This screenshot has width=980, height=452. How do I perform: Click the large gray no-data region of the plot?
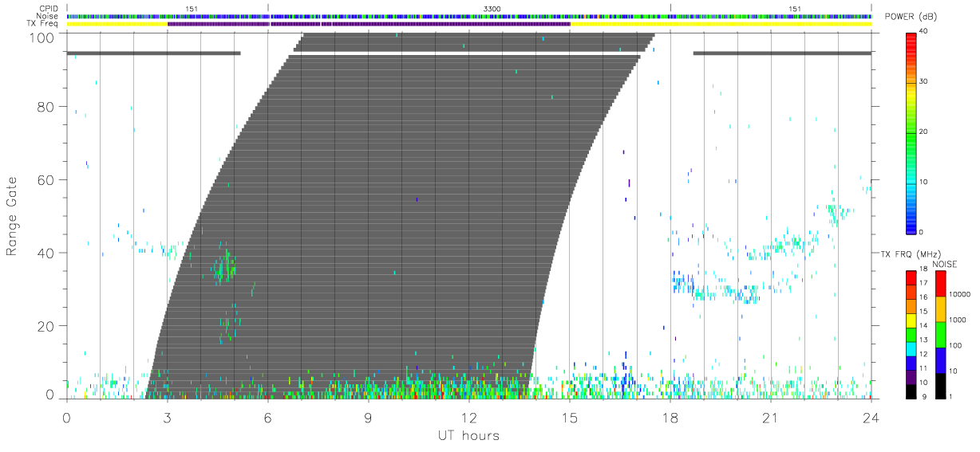[x=399, y=215]
